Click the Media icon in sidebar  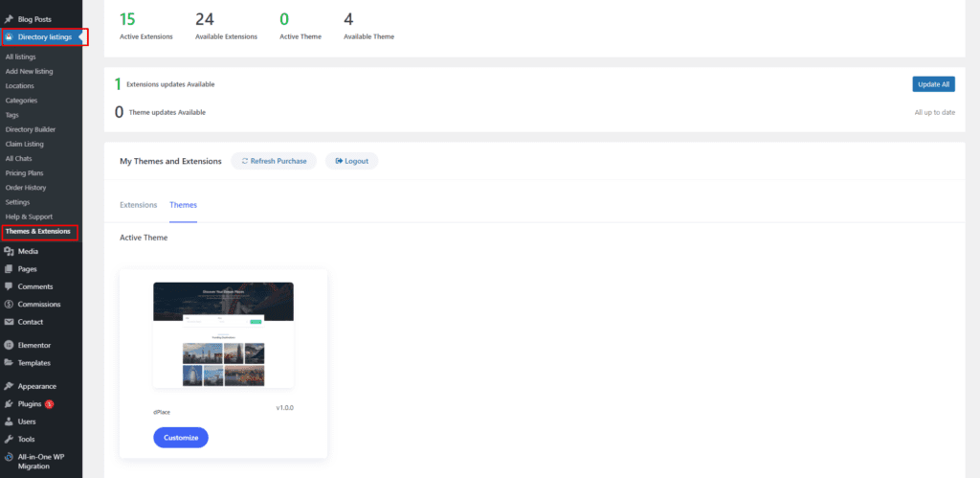(9, 251)
